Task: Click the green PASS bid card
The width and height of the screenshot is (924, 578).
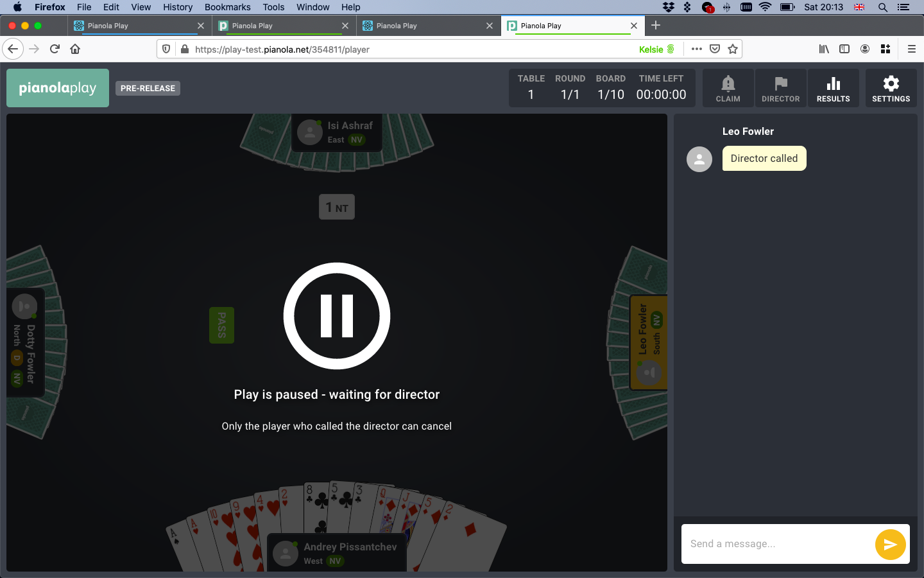Action: pos(221,325)
